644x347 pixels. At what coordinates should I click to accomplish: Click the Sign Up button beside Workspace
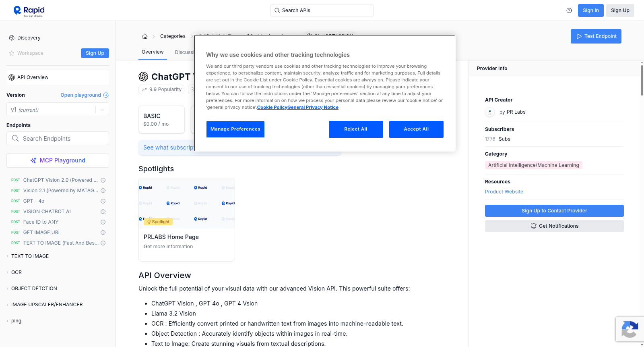point(95,53)
